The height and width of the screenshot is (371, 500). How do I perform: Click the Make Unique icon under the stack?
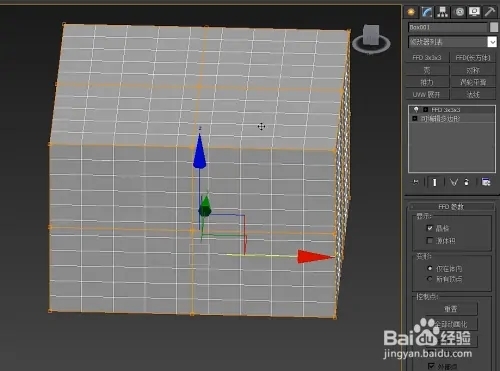(454, 182)
